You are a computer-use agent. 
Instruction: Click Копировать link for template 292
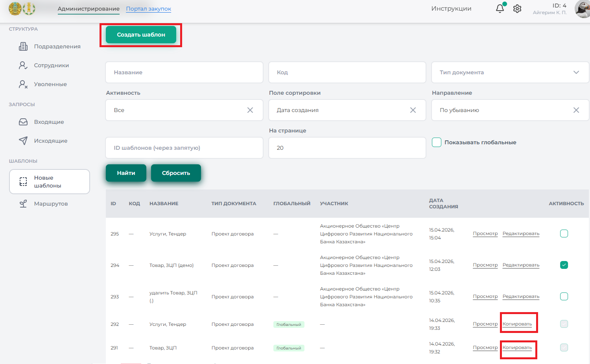click(x=517, y=324)
